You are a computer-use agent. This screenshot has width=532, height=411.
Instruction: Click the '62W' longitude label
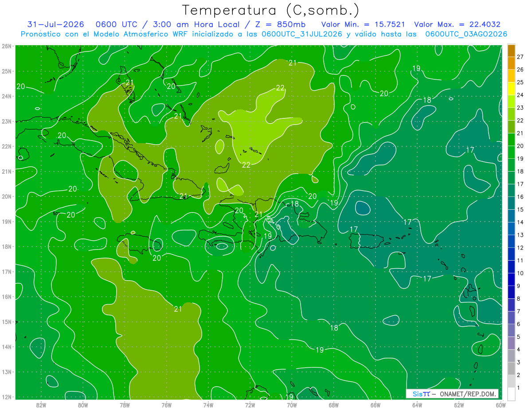click(459, 405)
